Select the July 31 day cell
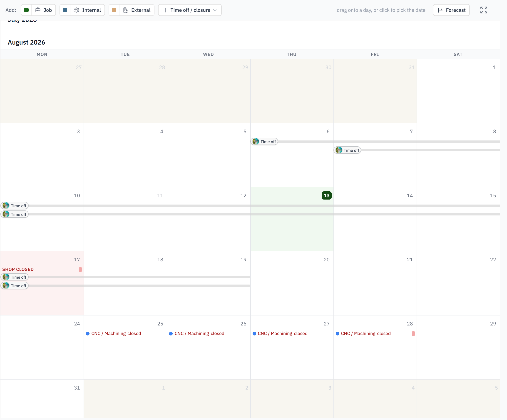Viewport: 507px width, 420px height. coord(375,91)
